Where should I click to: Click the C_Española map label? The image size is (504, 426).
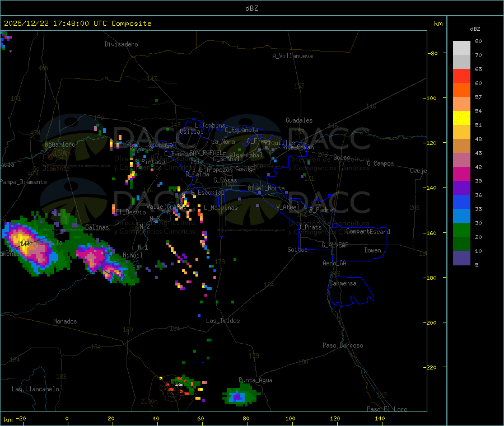(x=242, y=130)
